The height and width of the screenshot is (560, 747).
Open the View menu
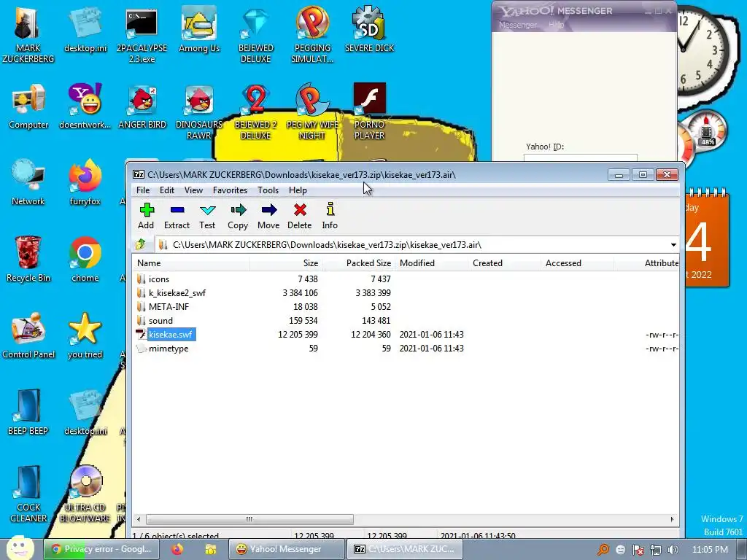point(193,190)
